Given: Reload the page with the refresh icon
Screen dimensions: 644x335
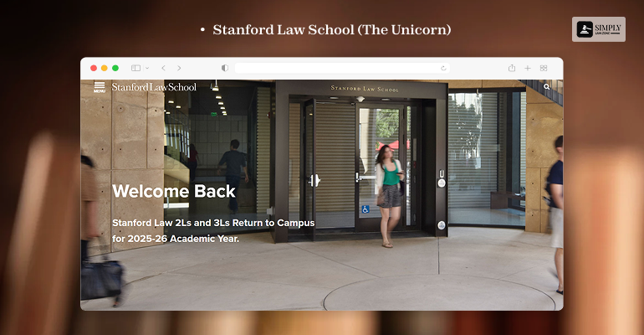Looking at the screenshot, I should [x=443, y=68].
